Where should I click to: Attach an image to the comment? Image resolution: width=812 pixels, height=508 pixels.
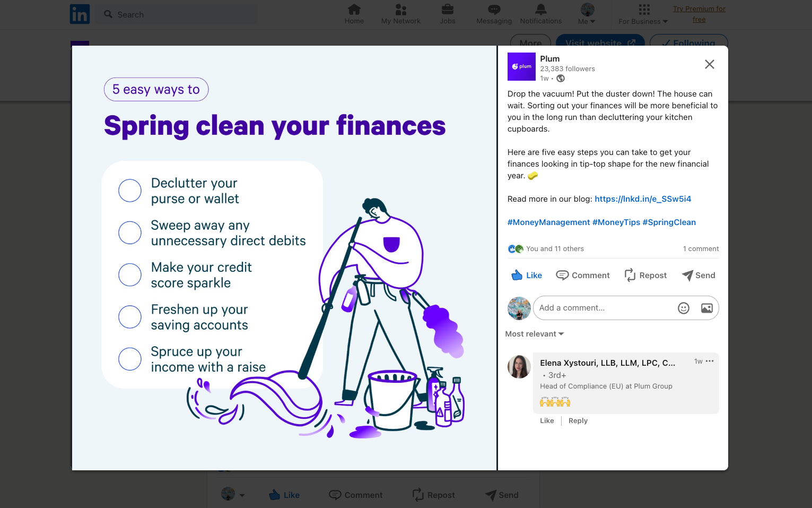pos(706,308)
